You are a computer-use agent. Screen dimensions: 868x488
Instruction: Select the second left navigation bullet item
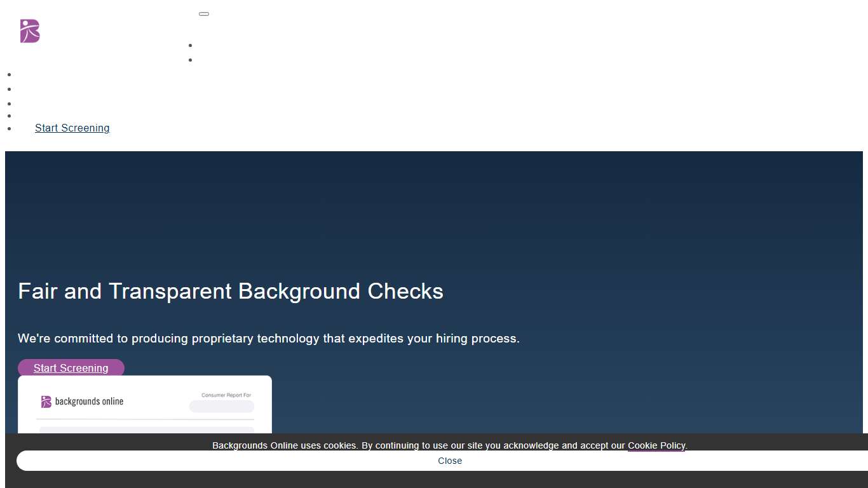click(x=10, y=89)
